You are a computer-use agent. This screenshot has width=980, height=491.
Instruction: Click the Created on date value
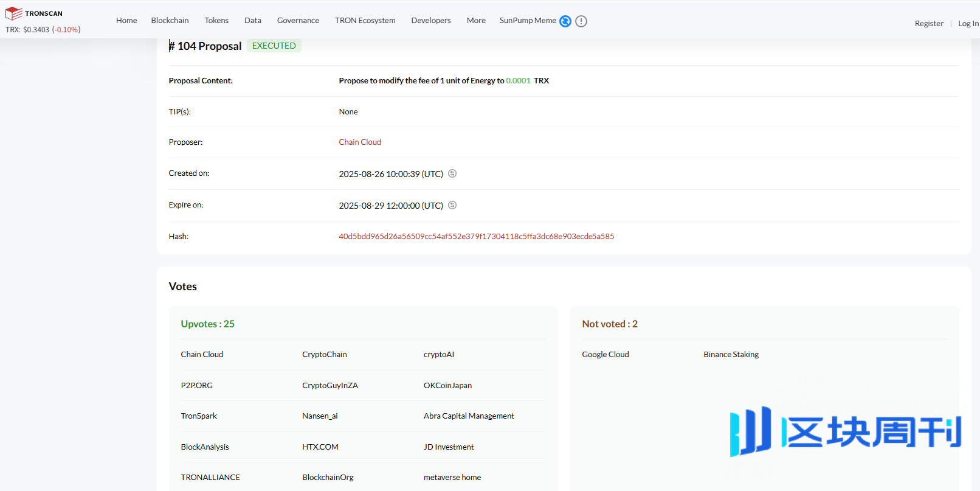coord(391,174)
